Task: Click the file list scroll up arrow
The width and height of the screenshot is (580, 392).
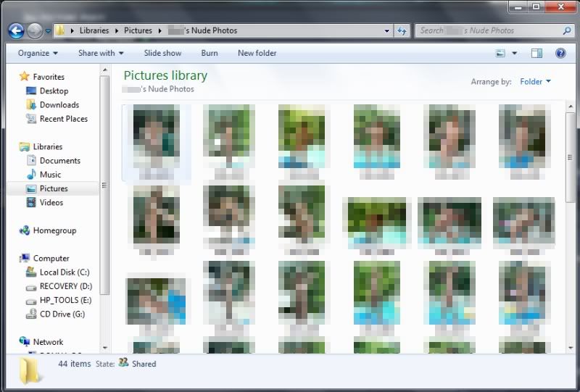Action: (570, 107)
